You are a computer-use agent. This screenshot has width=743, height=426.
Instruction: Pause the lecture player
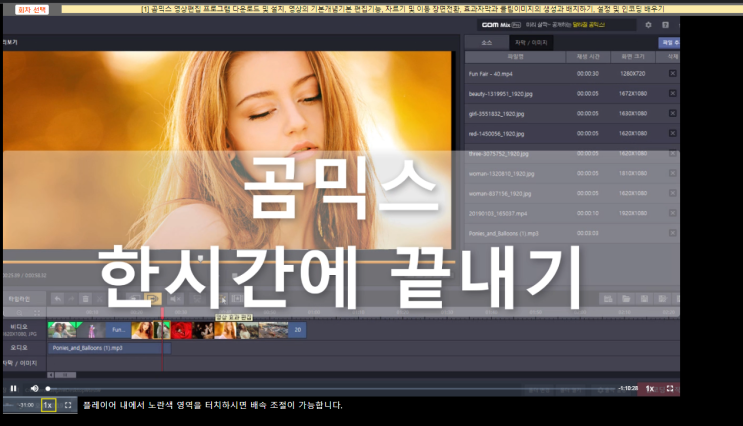13,389
